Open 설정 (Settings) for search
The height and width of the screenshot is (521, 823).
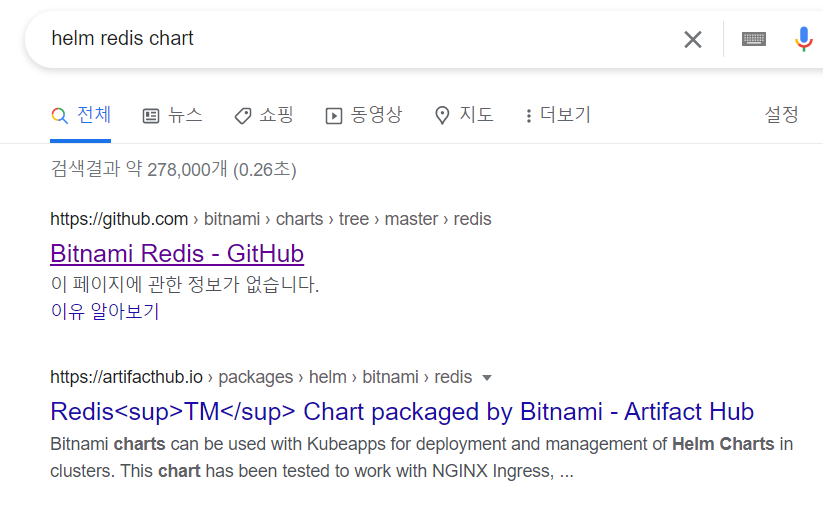[781, 115]
